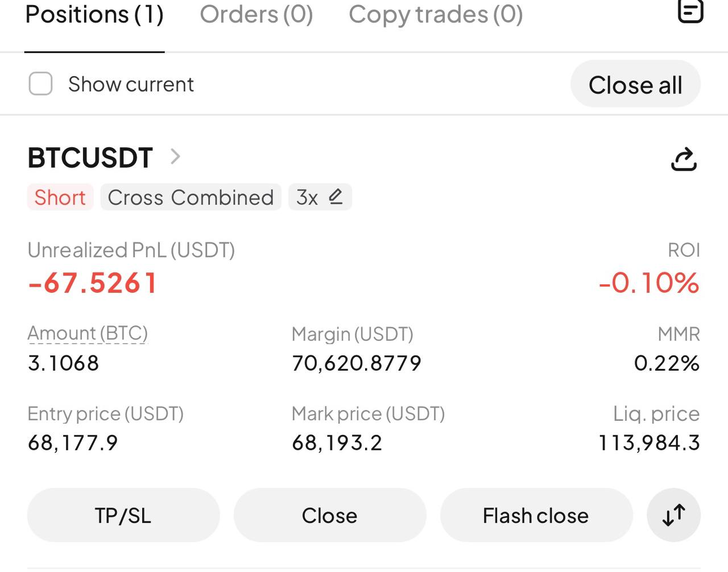Click the liquidation price 113,984.3
The width and height of the screenshot is (728, 572).
(x=649, y=442)
